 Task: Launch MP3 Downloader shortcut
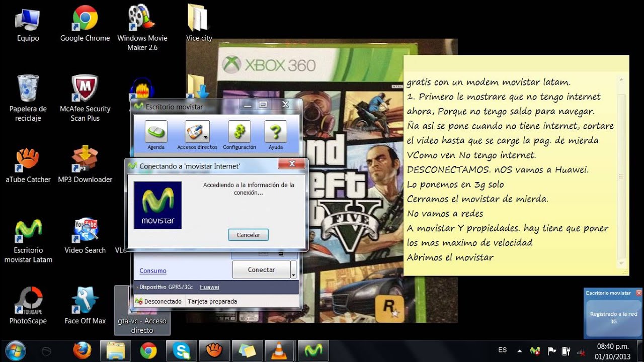tap(85, 166)
